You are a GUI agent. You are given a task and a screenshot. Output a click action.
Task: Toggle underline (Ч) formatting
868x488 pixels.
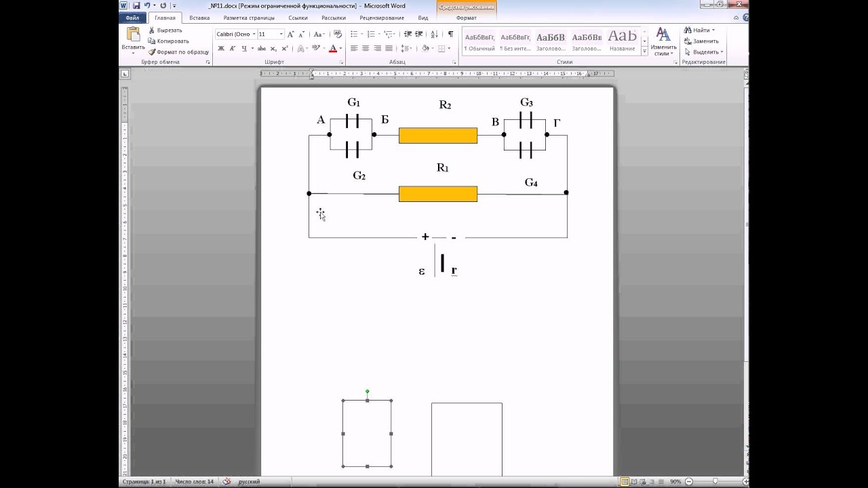point(243,48)
